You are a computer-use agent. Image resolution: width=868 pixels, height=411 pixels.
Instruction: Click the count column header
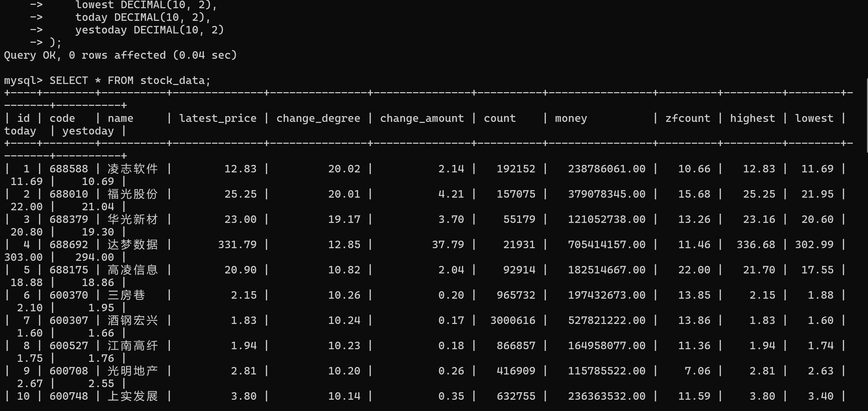[500, 118]
